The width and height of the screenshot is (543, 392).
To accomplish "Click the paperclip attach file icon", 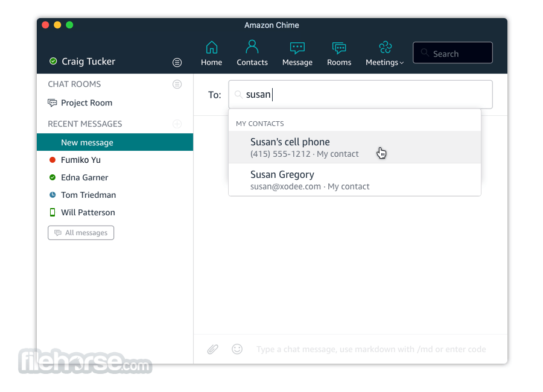I will tap(212, 349).
